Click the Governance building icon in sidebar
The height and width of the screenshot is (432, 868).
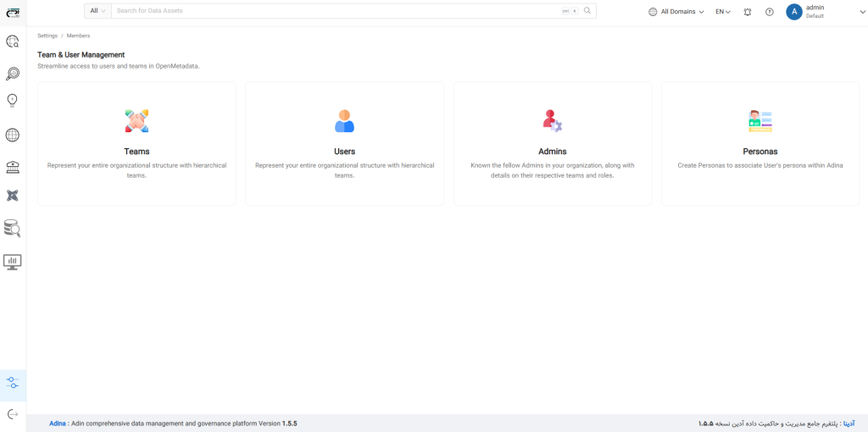point(13,166)
